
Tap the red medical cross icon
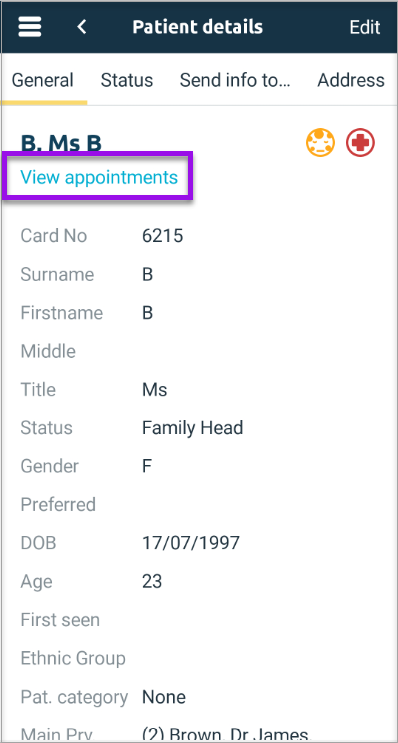[360, 143]
